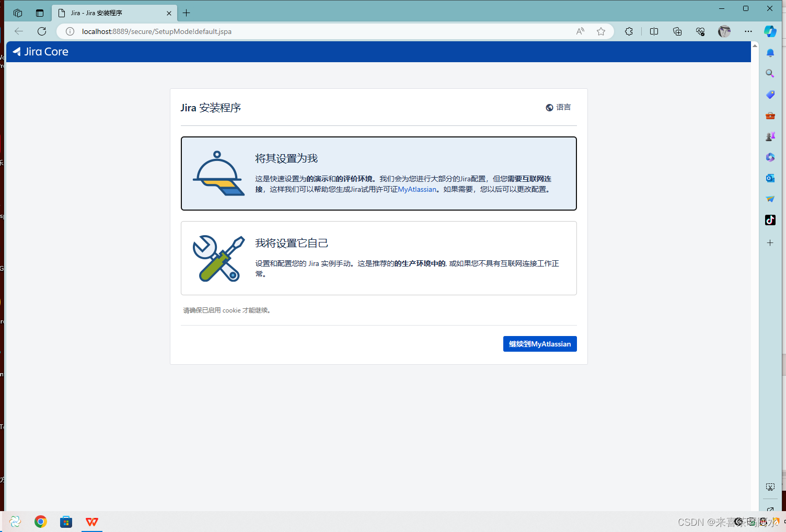Select the 我将设置它自己 setup option

[x=378, y=258]
